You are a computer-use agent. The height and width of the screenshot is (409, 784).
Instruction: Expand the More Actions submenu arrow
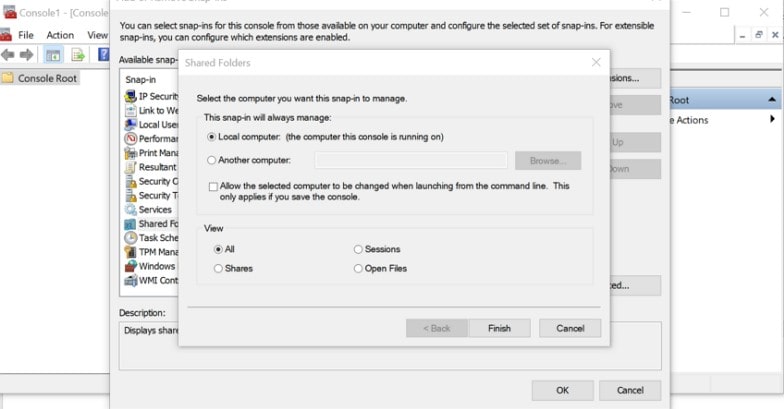772,119
